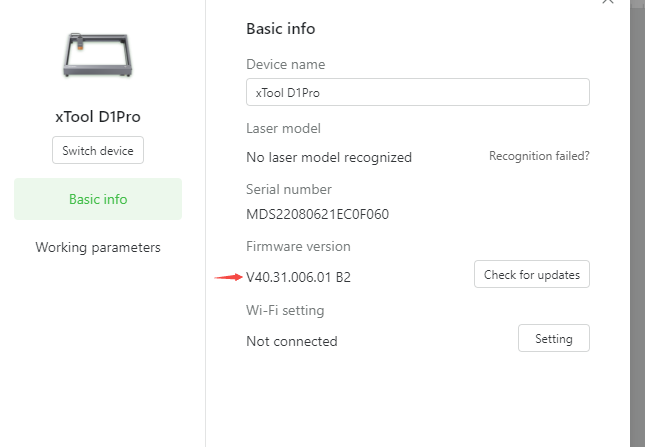Screen dimensions: 645x447
Task: Open the Wi-Fi Setting button
Action: (554, 338)
